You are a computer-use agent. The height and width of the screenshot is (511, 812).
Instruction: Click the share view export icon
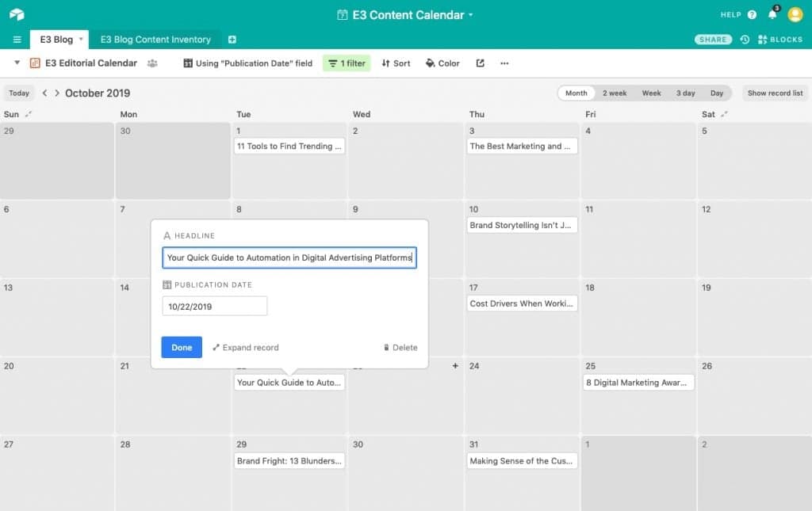tap(480, 63)
